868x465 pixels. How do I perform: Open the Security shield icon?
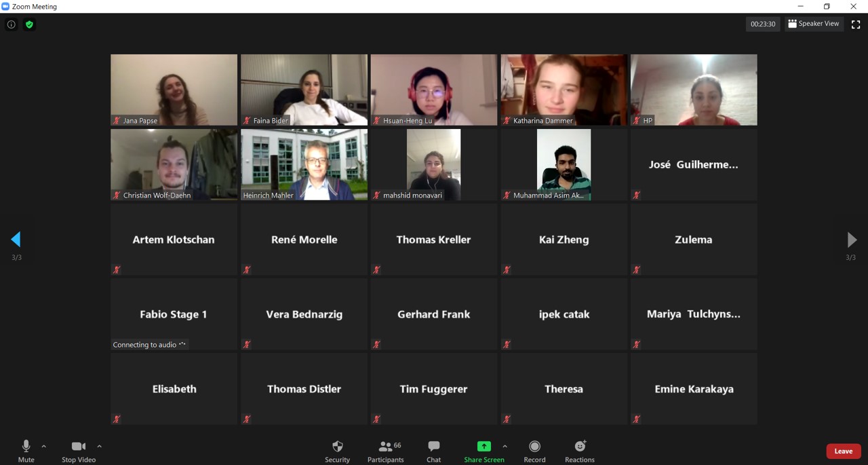337,447
